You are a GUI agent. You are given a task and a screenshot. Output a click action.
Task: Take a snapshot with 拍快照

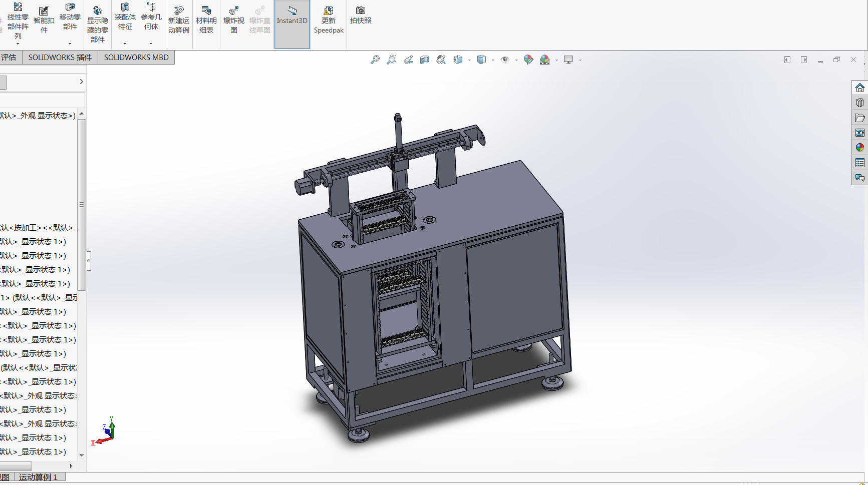(360, 15)
